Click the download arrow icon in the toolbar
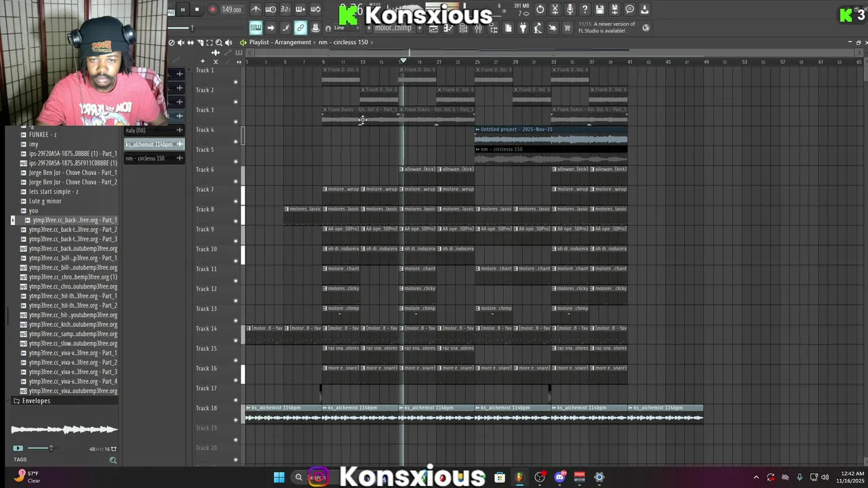Image resolution: width=868 pixels, height=488 pixels. click(x=644, y=9)
